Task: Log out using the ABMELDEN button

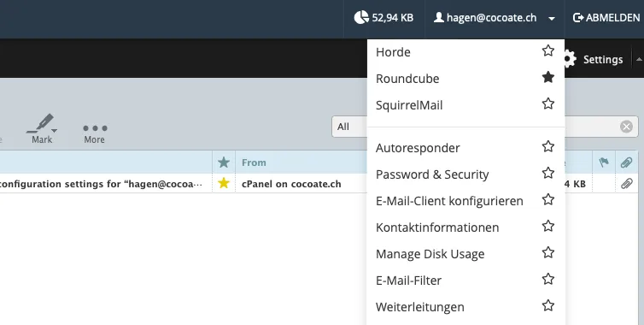Action: click(606, 18)
